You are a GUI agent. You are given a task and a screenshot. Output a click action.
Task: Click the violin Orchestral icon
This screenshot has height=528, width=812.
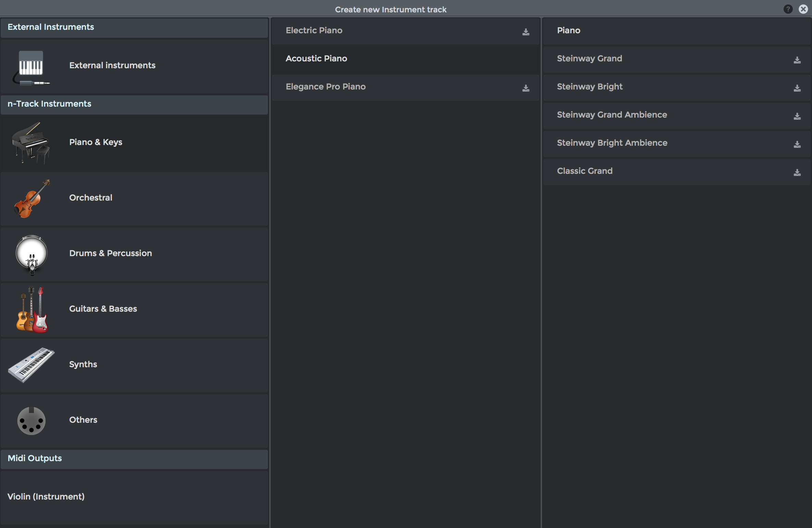tap(32, 199)
